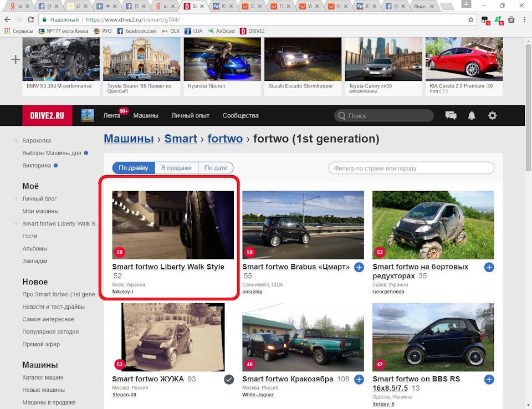Reload the page with refresh icon
This screenshot has height=409, width=532.
[30, 20]
